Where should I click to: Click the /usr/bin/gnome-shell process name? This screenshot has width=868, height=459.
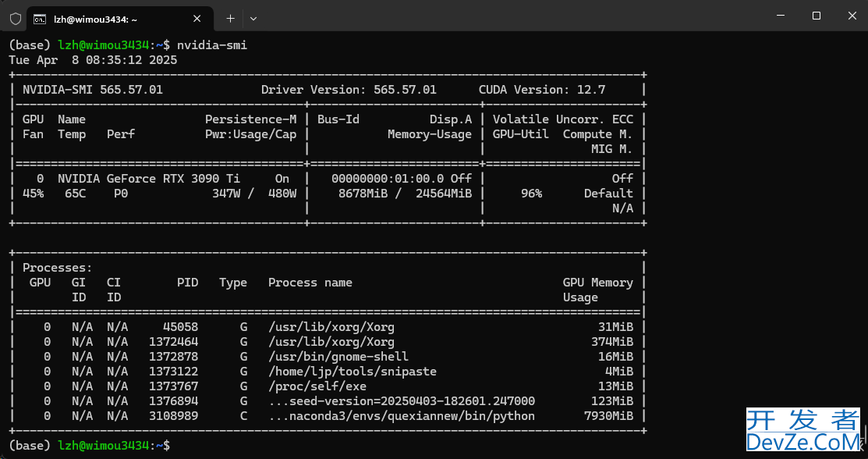338,357
